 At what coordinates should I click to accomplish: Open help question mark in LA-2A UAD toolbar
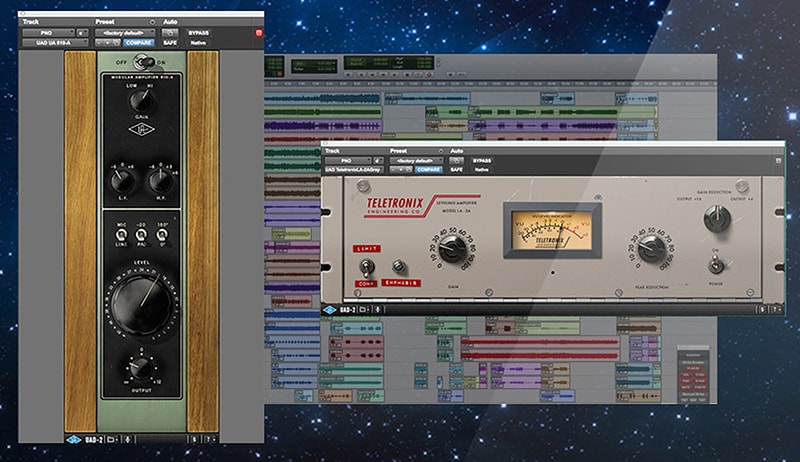(777, 310)
